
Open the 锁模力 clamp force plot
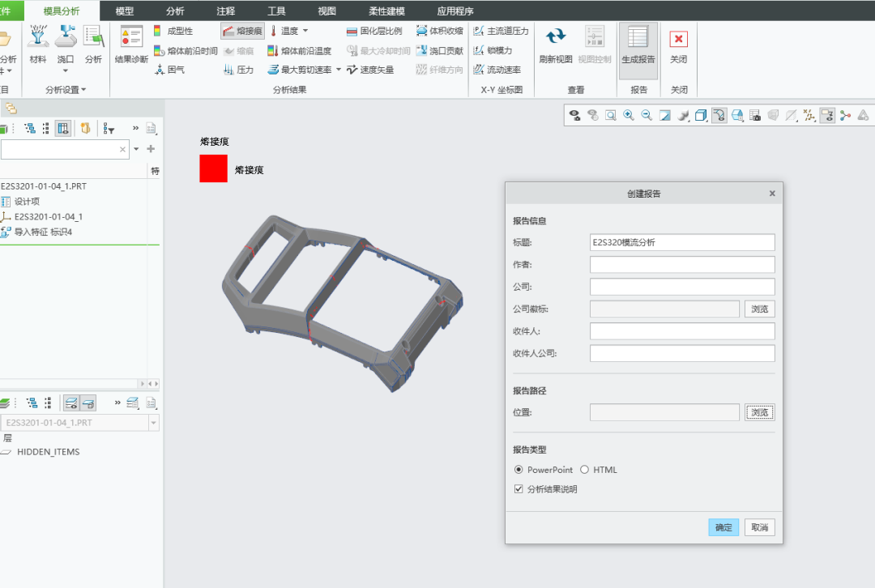[x=493, y=50]
